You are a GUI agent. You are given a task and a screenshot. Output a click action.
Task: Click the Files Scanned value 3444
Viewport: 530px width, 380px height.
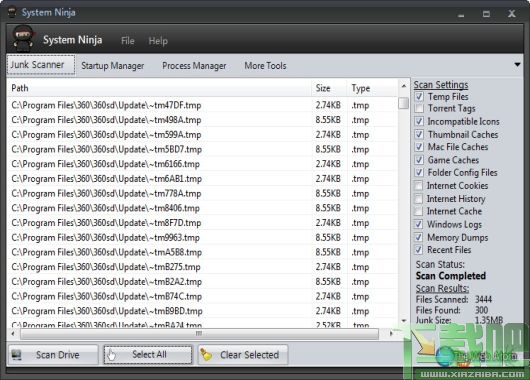[483, 300]
